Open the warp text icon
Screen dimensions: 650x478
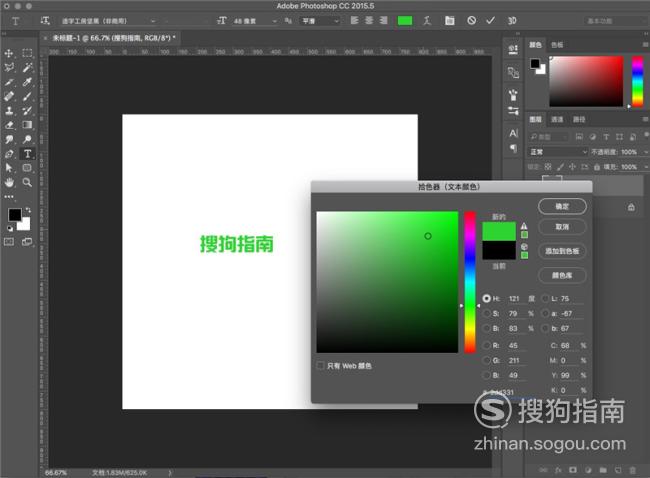click(427, 20)
